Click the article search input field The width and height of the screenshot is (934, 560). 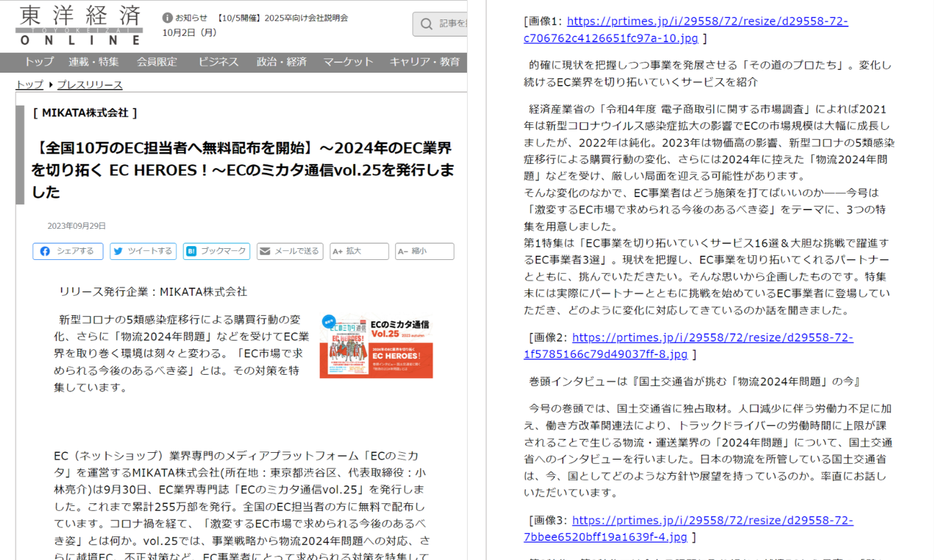[x=440, y=24]
